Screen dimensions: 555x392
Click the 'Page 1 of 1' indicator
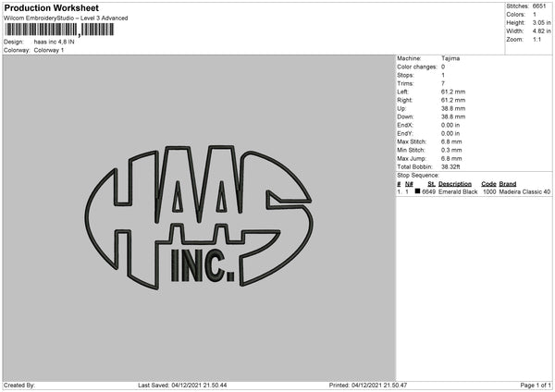[536, 386]
